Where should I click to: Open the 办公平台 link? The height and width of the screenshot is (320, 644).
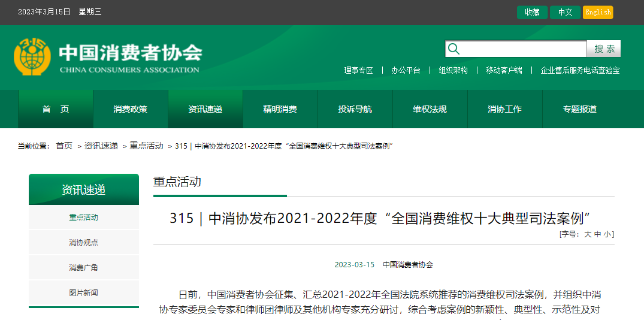(x=406, y=70)
